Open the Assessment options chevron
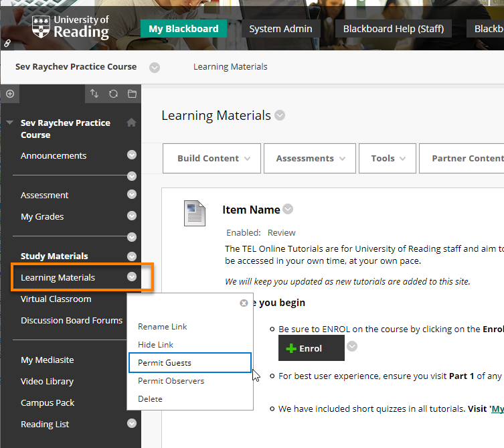Screen dimensions: 504x448 (x=131, y=194)
